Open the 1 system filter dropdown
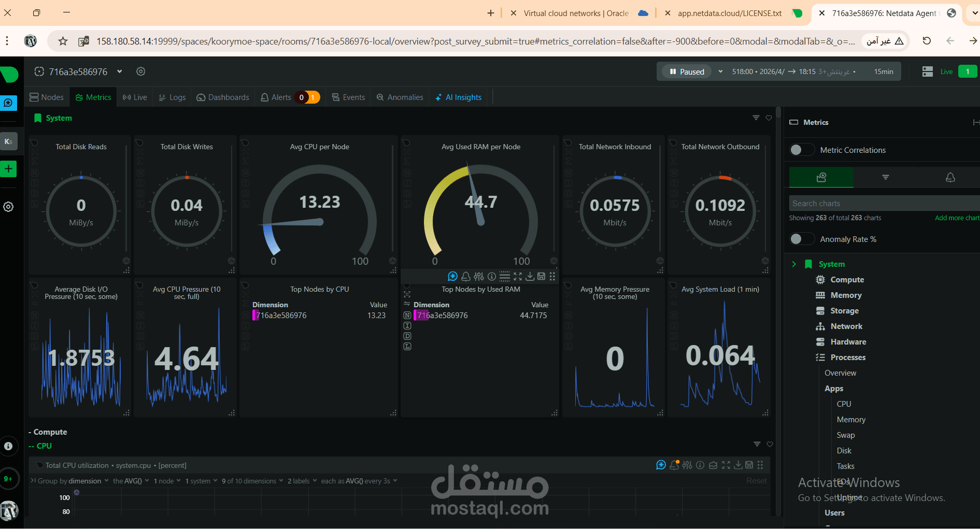 (x=202, y=481)
